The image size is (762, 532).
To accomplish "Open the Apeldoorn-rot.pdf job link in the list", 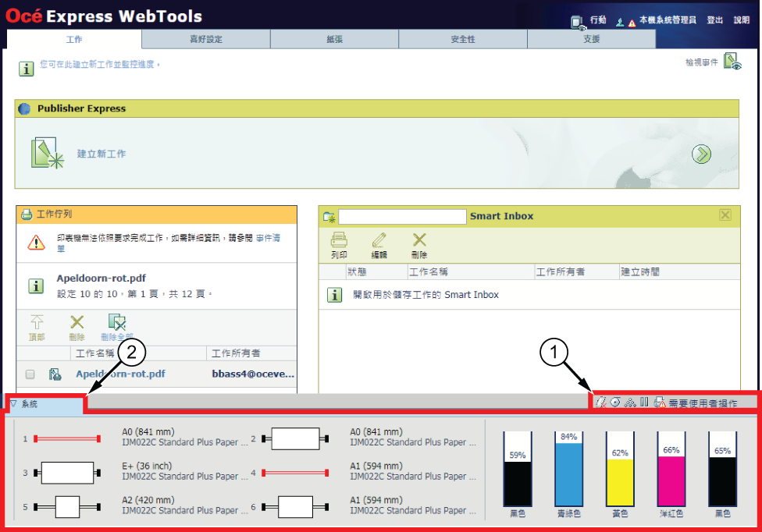I will coord(120,374).
